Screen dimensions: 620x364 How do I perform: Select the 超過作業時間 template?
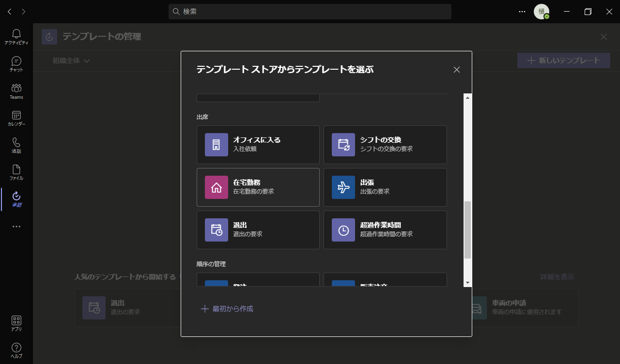point(385,230)
